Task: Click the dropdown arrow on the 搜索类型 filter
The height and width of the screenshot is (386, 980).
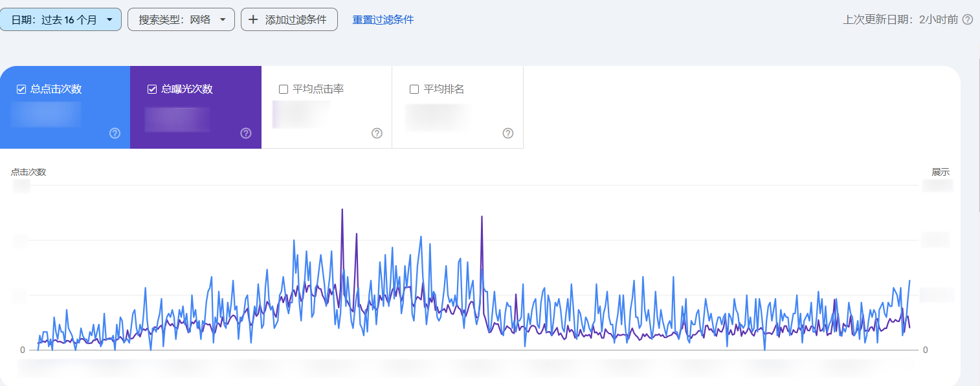Action: (223, 19)
